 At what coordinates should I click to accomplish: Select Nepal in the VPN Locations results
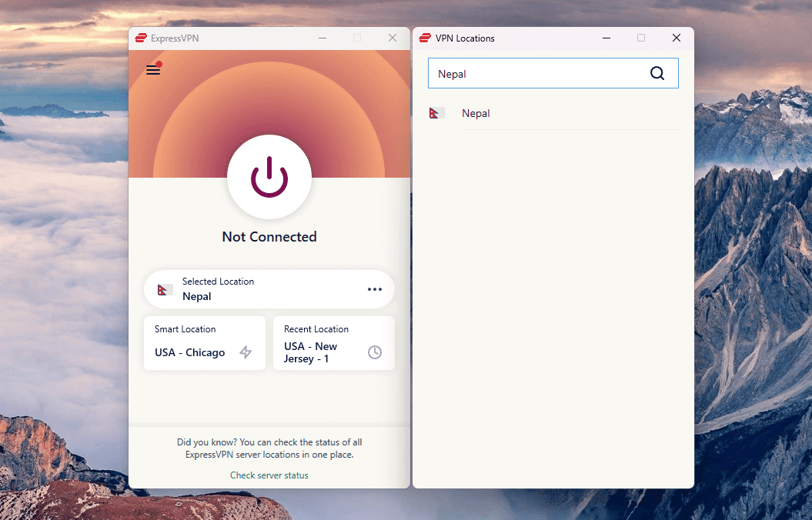[x=553, y=113]
